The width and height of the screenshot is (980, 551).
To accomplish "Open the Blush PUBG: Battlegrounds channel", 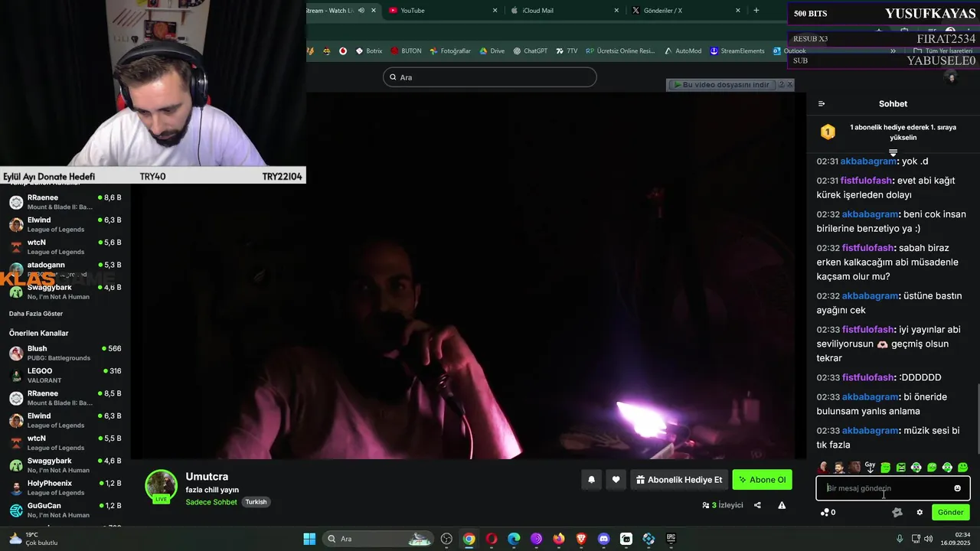I will [x=65, y=353].
